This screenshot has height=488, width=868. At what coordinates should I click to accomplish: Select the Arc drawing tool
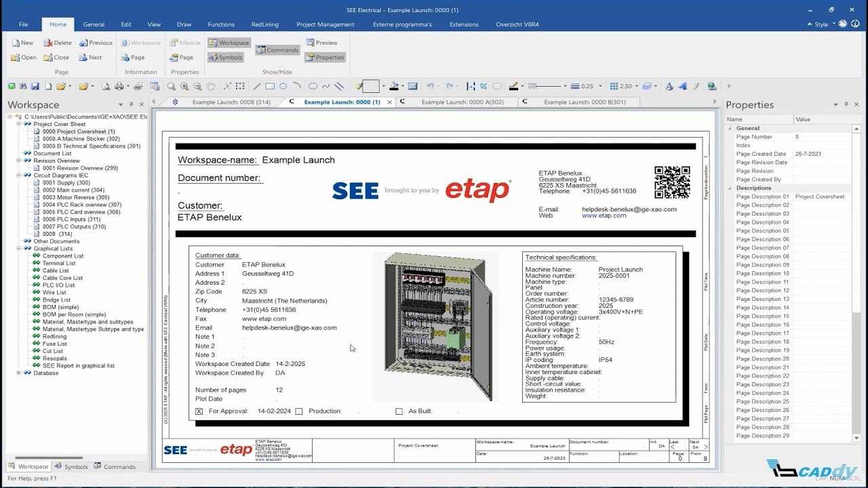click(x=296, y=86)
